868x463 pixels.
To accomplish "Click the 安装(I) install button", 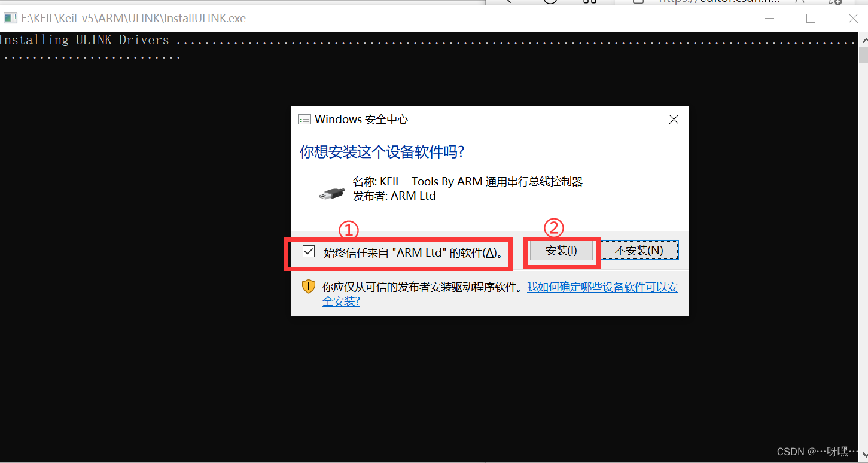I will pyautogui.click(x=561, y=251).
